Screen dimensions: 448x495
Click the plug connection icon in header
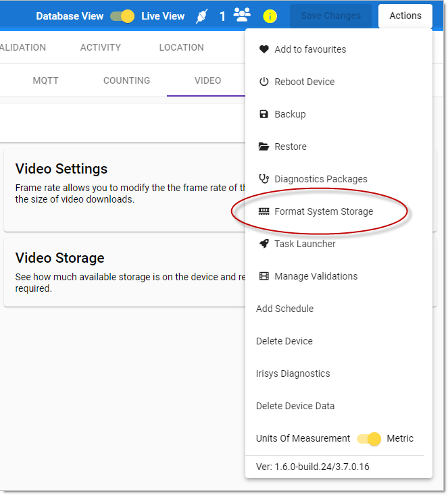tap(201, 16)
